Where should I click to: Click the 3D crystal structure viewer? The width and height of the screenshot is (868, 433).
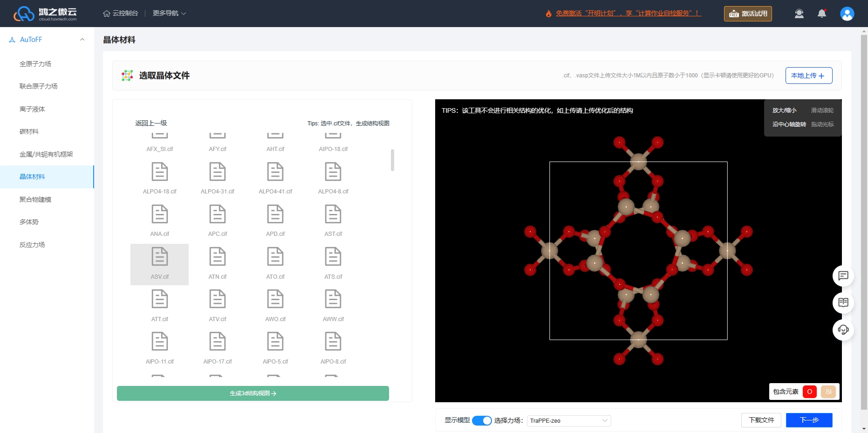click(x=638, y=251)
